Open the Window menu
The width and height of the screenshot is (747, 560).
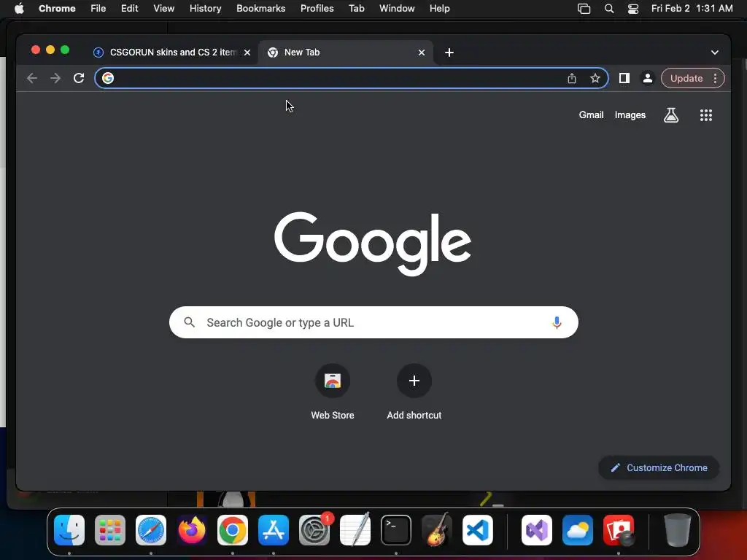[x=397, y=9]
